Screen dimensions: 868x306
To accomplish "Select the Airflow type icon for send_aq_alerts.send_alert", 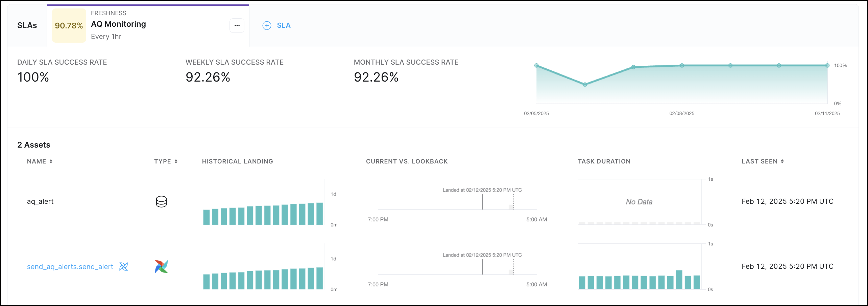I will pos(161,266).
